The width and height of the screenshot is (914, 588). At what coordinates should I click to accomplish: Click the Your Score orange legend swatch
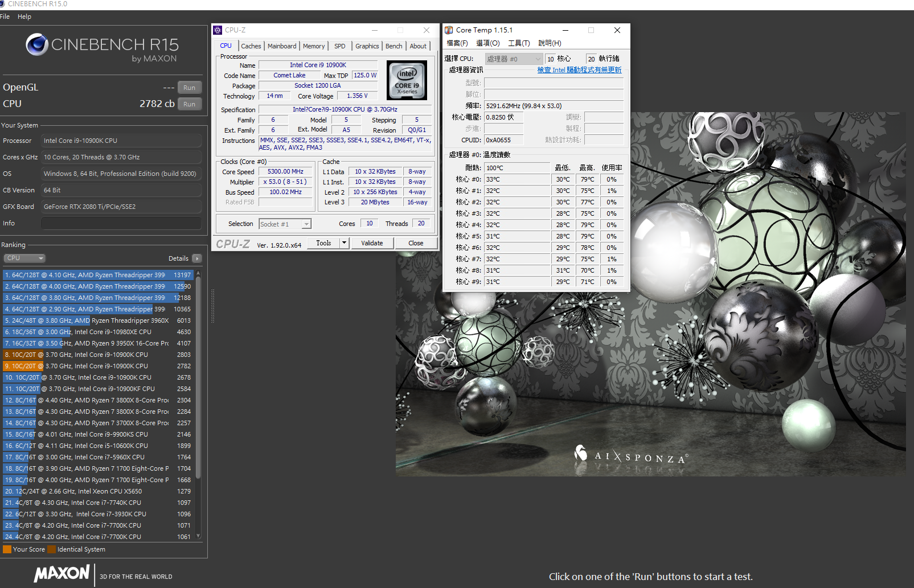tap(7, 549)
